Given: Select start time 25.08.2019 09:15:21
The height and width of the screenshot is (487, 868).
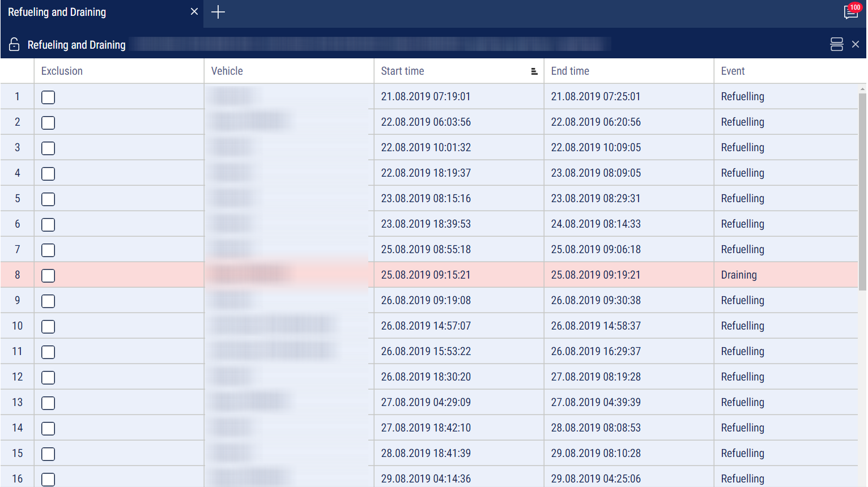Looking at the screenshot, I should 426,275.
